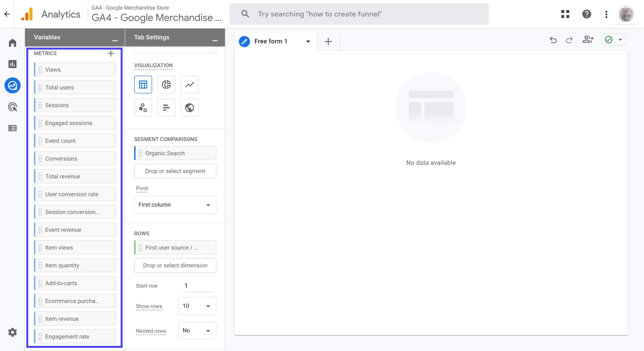Open the Google apps grid icon

pyautogui.click(x=565, y=14)
